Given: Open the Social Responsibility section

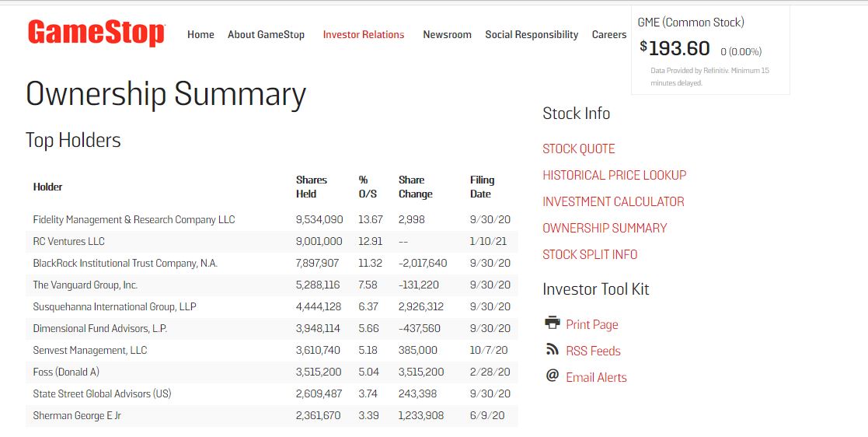Looking at the screenshot, I should click(532, 34).
